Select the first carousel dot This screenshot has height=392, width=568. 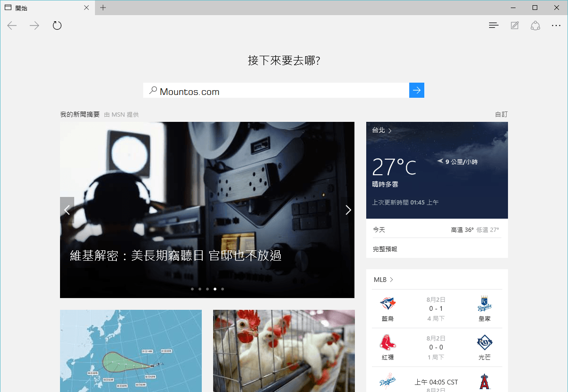click(x=192, y=289)
